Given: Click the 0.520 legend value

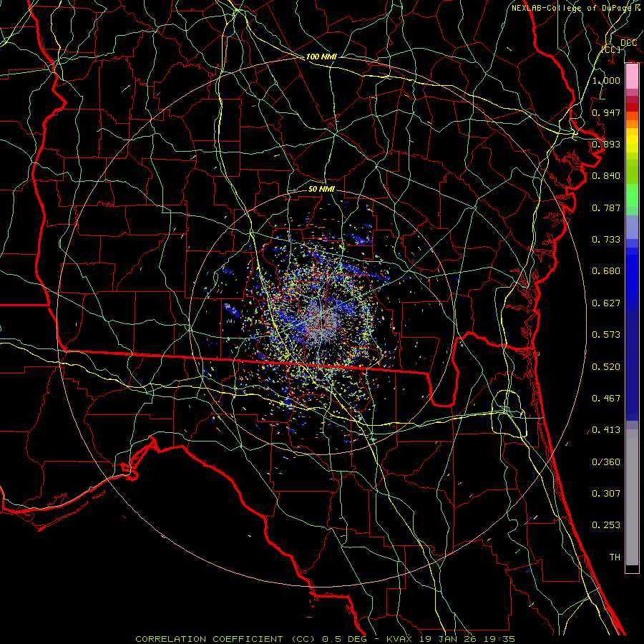Looking at the screenshot, I should coord(606,367).
